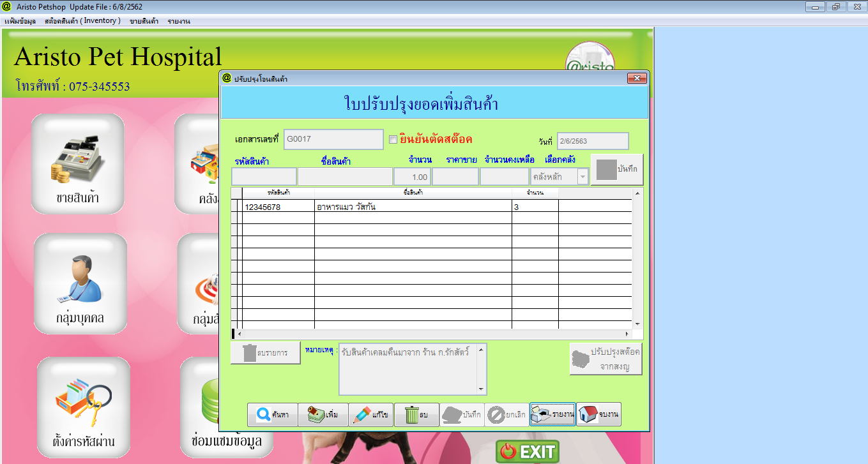Click the quantity field showing 1.00
Image resolution: width=868 pixels, height=464 pixels.
click(412, 177)
